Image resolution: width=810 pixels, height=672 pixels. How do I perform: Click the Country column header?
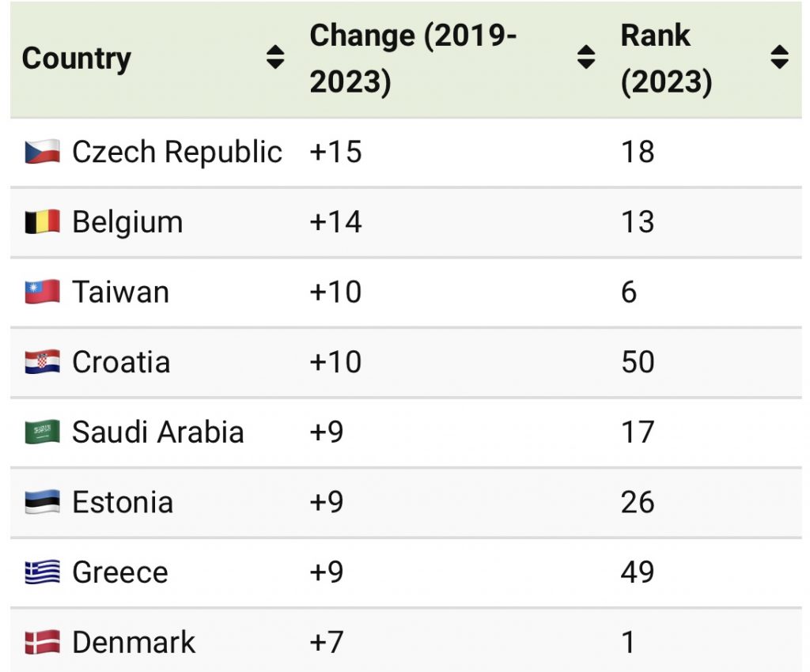point(77,59)
